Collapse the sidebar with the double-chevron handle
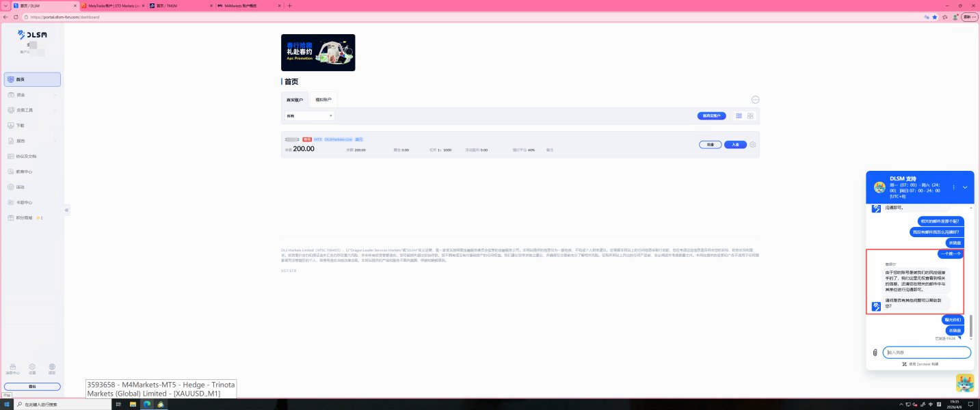This screenshot has height=410, width=980. (67, 210)
